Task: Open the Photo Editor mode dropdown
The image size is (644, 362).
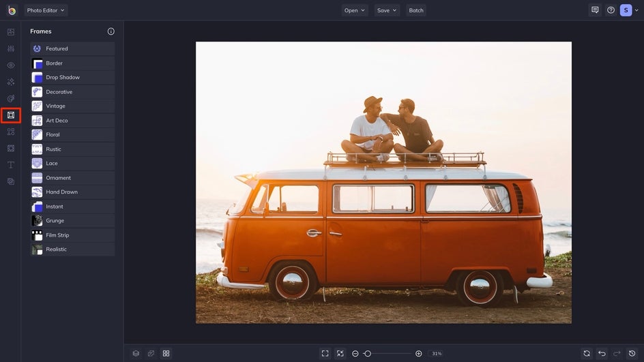Action: pyautogui.click(x=46, y=10)
